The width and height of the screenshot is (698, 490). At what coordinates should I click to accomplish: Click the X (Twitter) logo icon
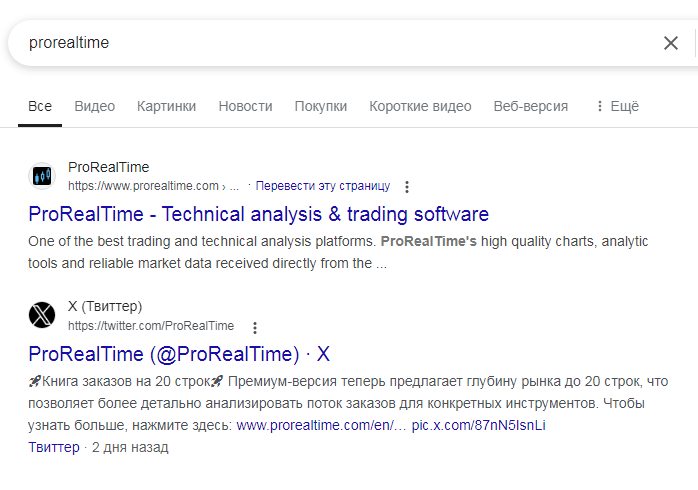pyautogui.click(x=42, y=316)
